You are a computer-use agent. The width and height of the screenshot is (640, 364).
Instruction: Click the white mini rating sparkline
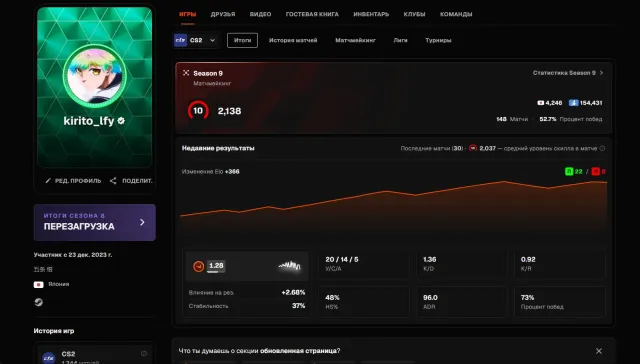tap(290, 266)
